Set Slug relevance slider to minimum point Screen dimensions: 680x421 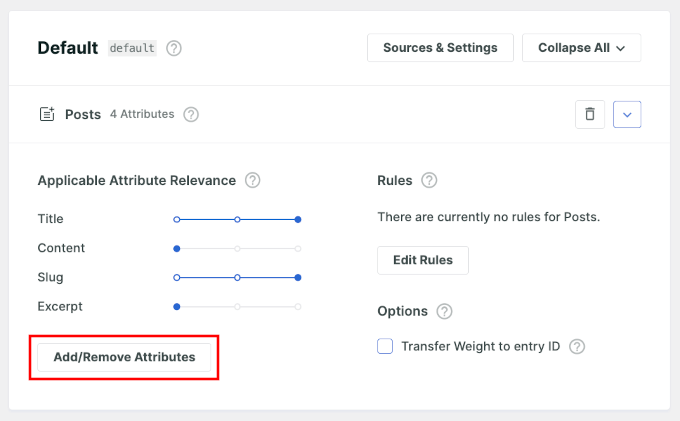[177, 277]
